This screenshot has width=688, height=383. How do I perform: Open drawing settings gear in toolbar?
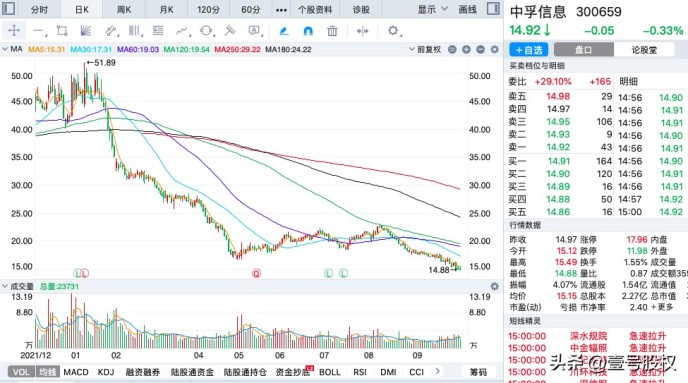click(393, 30)
